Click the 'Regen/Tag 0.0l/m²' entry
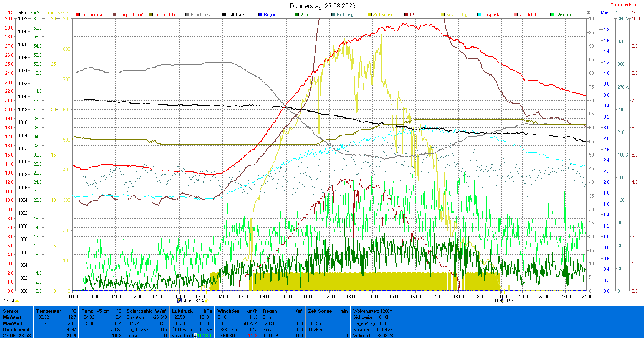Image resolution: width=644 pixels, height=338 pixels. 373,323
